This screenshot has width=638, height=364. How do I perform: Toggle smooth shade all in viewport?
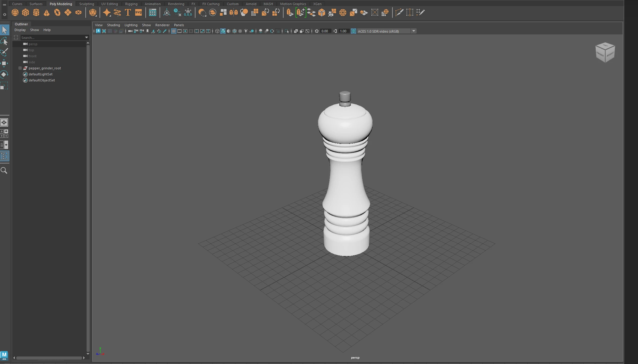click(223, 31)
